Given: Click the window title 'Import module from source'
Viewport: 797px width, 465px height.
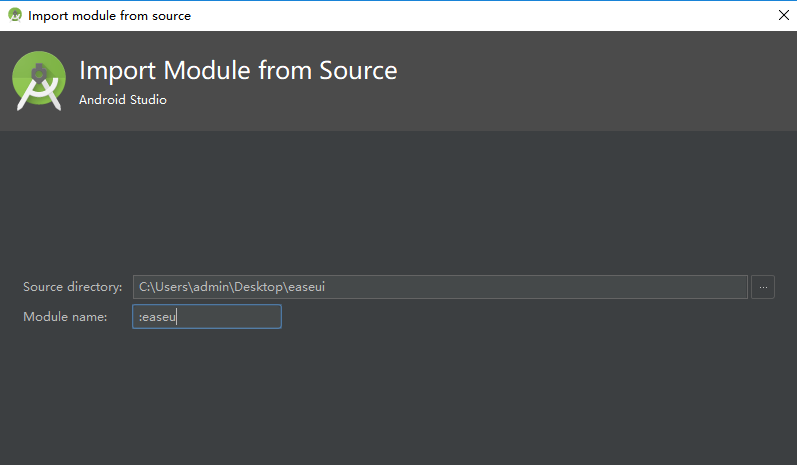Looking at the screenshot, I should [x=109, y=16].
